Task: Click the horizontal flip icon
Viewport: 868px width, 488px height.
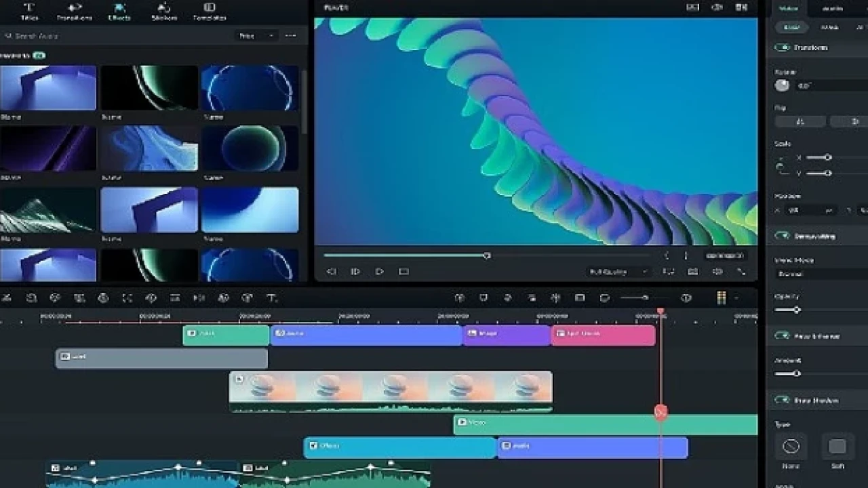Action: pyautogui.click(x=800, y=122)
